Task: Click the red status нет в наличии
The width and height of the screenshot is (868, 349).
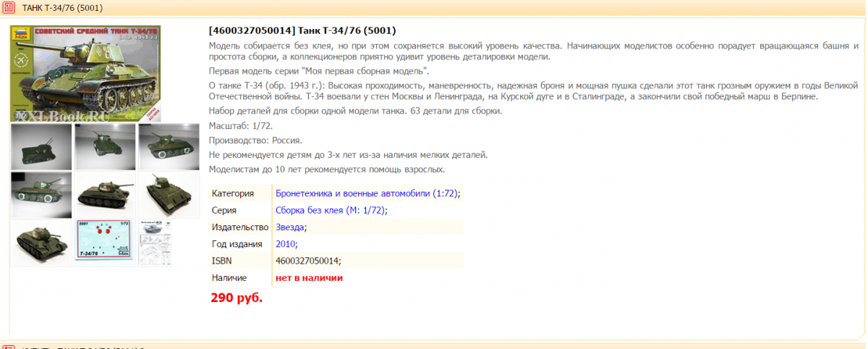Action: pyautogui.click(x=309, y=277)
